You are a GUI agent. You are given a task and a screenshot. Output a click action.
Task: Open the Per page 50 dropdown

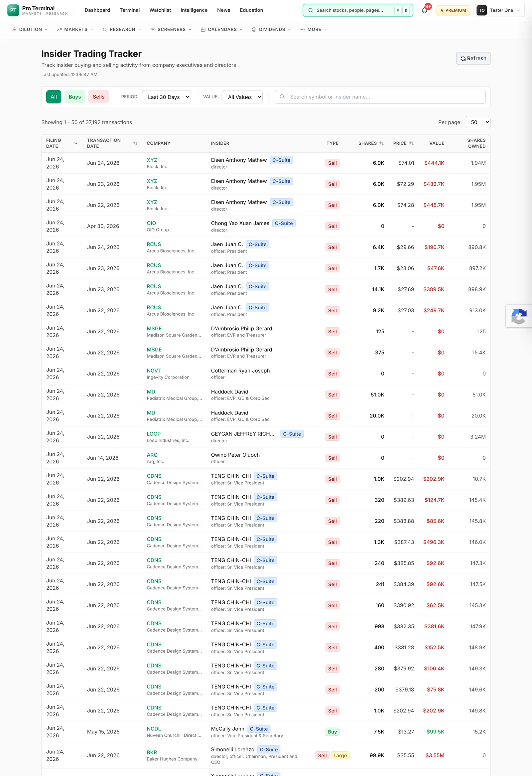477,122
